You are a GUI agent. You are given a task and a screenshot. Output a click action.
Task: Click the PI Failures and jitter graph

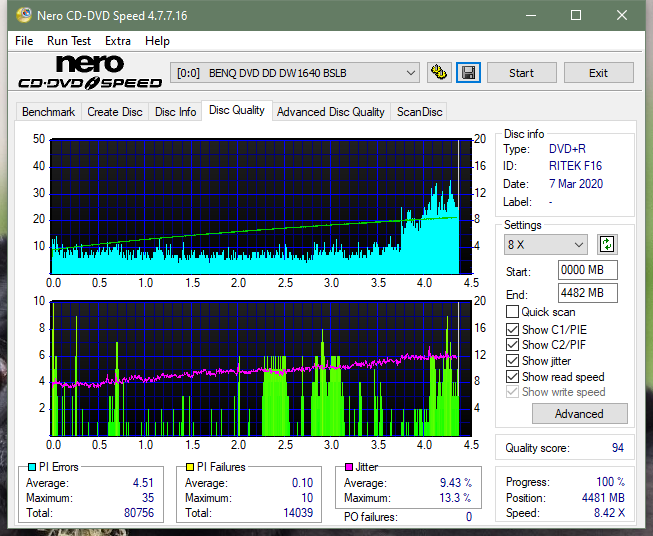pyautogui.click(x=261, y=369)
